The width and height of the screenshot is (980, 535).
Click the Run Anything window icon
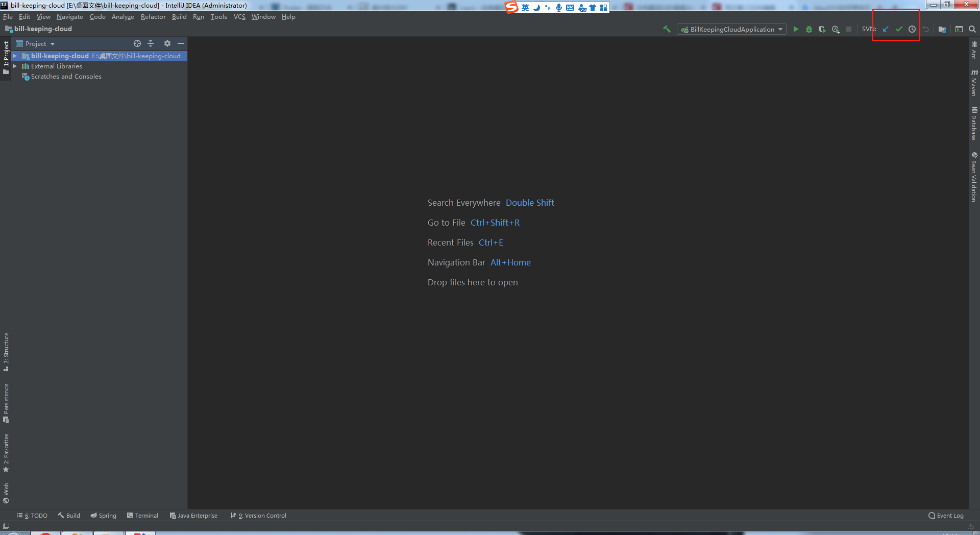(959, 29)
